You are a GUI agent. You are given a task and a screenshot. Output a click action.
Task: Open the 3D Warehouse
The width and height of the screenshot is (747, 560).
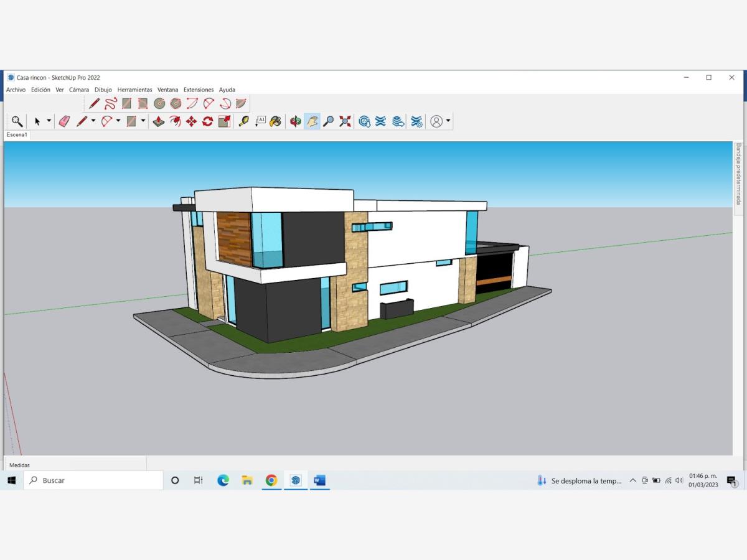click(x=365, y=121)
